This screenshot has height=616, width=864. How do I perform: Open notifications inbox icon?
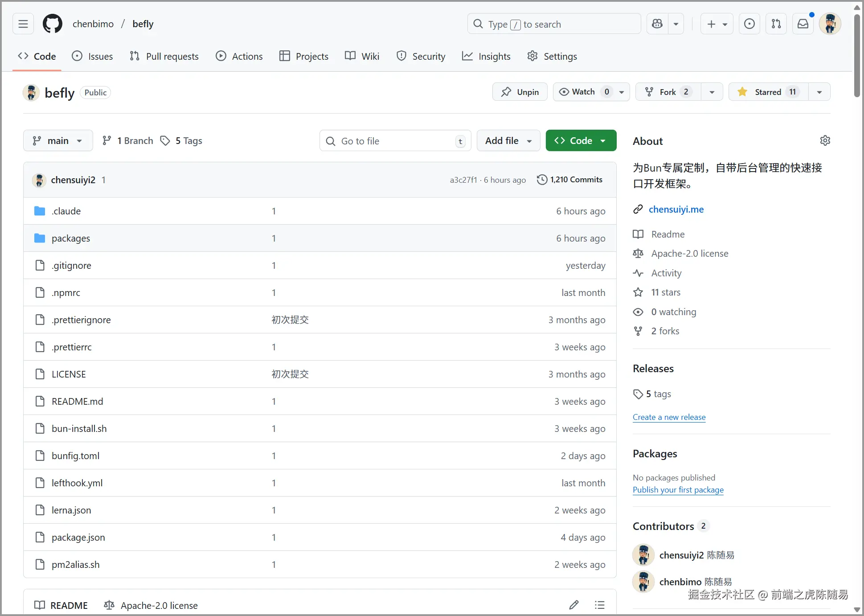tap(803, 24)
